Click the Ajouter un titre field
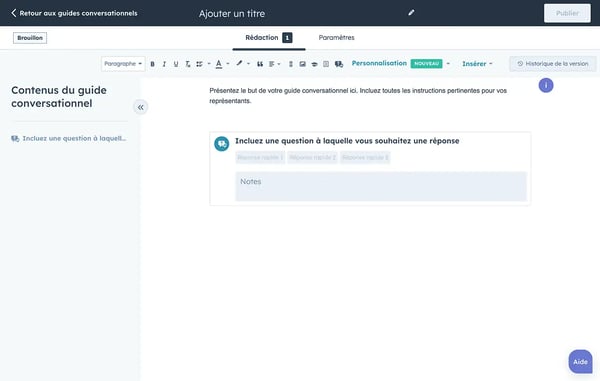Viewport: 600px width, 381px height. pos(232,13)
